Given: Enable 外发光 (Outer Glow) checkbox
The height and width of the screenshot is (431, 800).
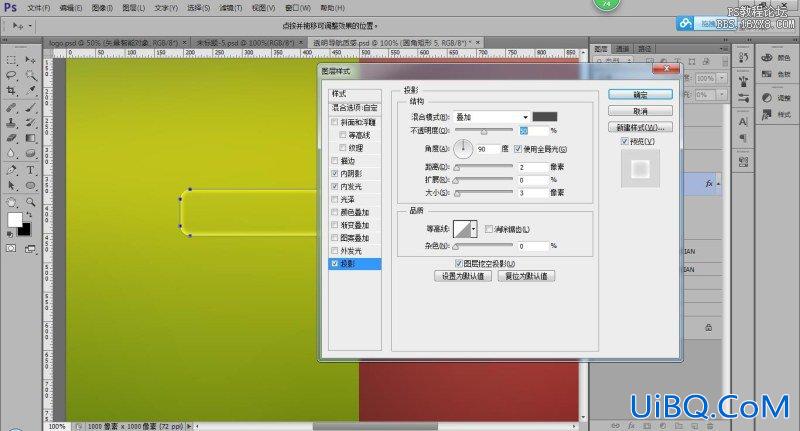Looking at the screenshot, I should 335,251.
